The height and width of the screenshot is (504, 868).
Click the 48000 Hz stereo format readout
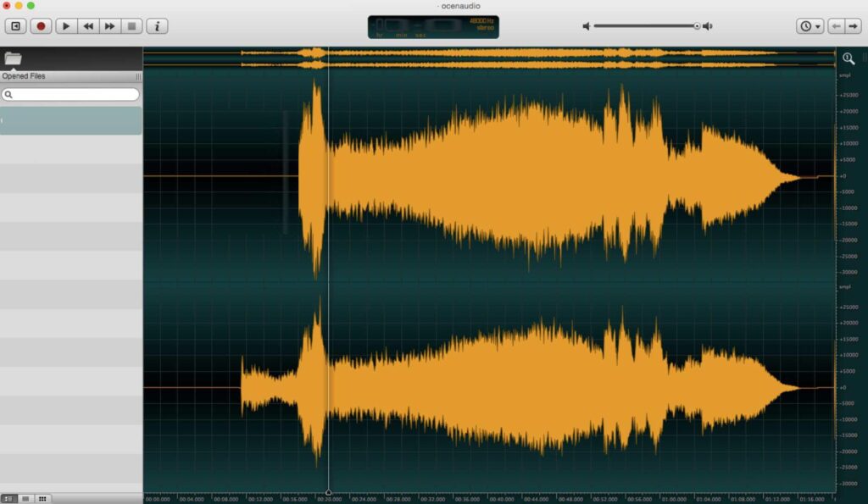point(481,25)
